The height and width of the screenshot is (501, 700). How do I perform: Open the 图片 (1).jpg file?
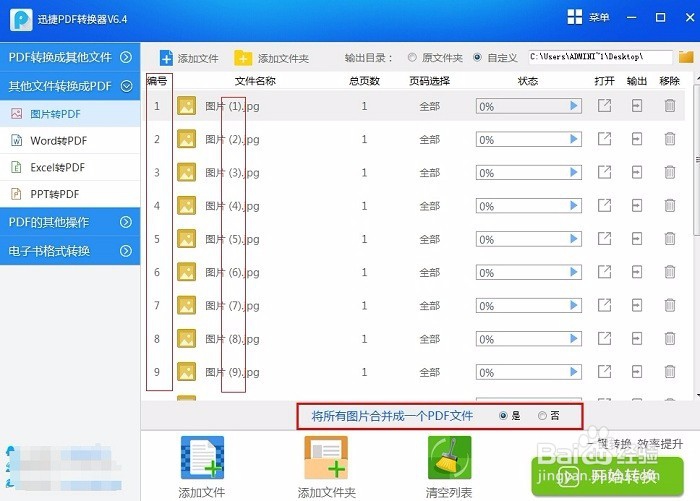coord(604,106)
